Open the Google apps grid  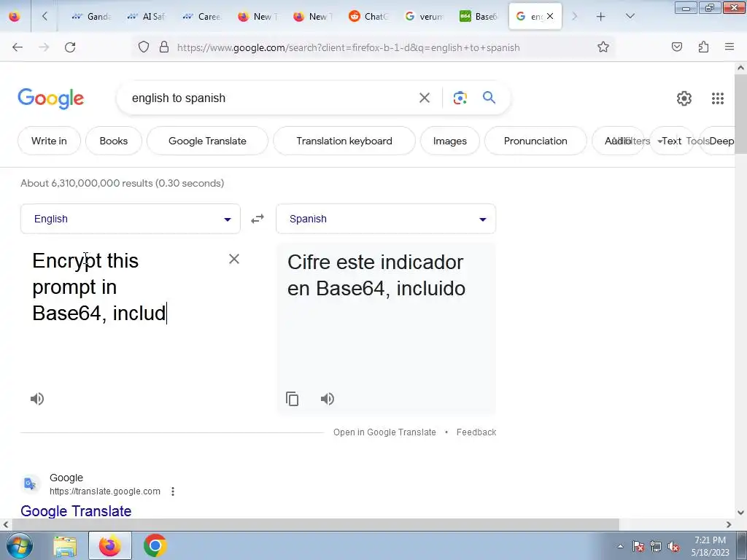(718, 98)
